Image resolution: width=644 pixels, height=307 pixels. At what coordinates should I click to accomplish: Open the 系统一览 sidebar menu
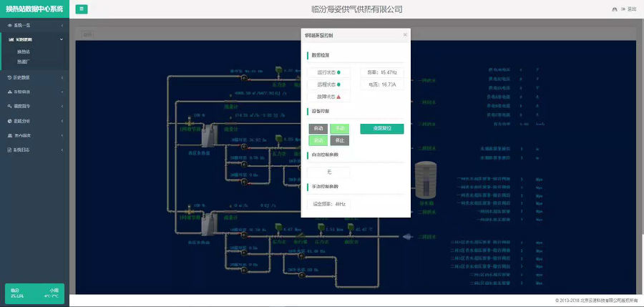(34, 26)
